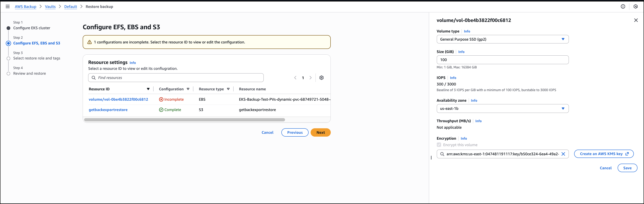The width and height of the screenshot is (644, 204).
Task: Open volume/vol-0be4b3822f00c6812 resource link
Action: (x=118, y=99)
